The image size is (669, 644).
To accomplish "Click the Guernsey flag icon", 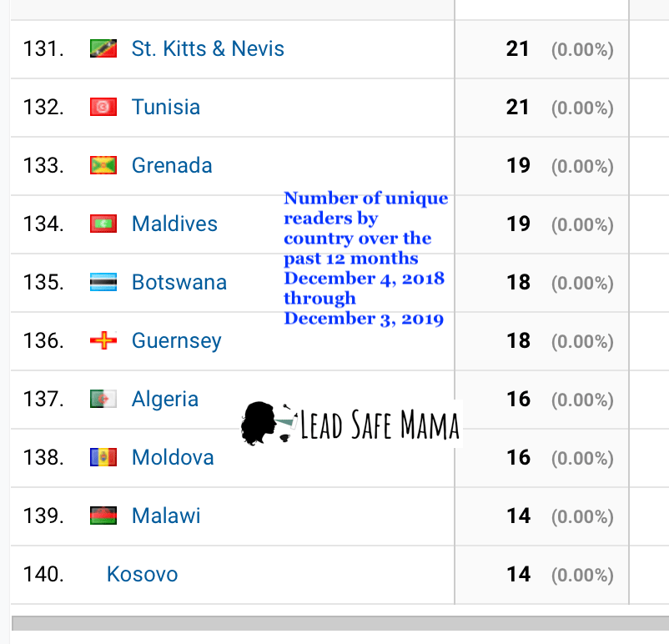I will click(103, 341).
